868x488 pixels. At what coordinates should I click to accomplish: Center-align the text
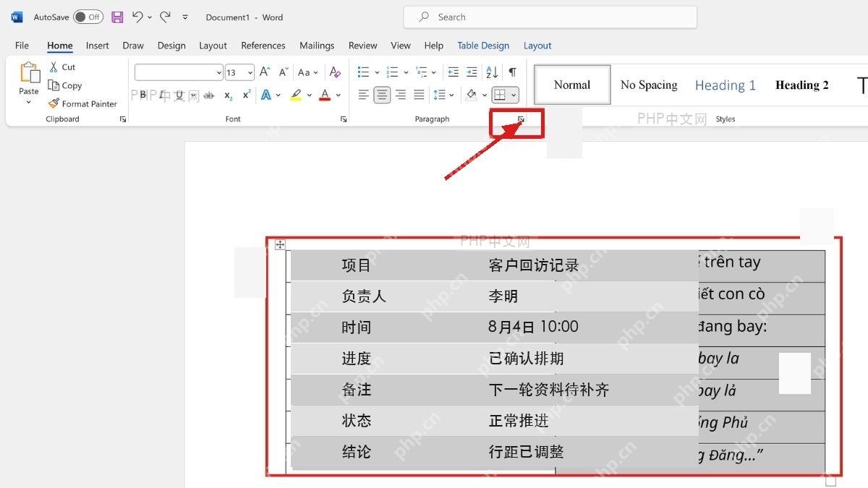pyautogui.click(x=382, y=95)
